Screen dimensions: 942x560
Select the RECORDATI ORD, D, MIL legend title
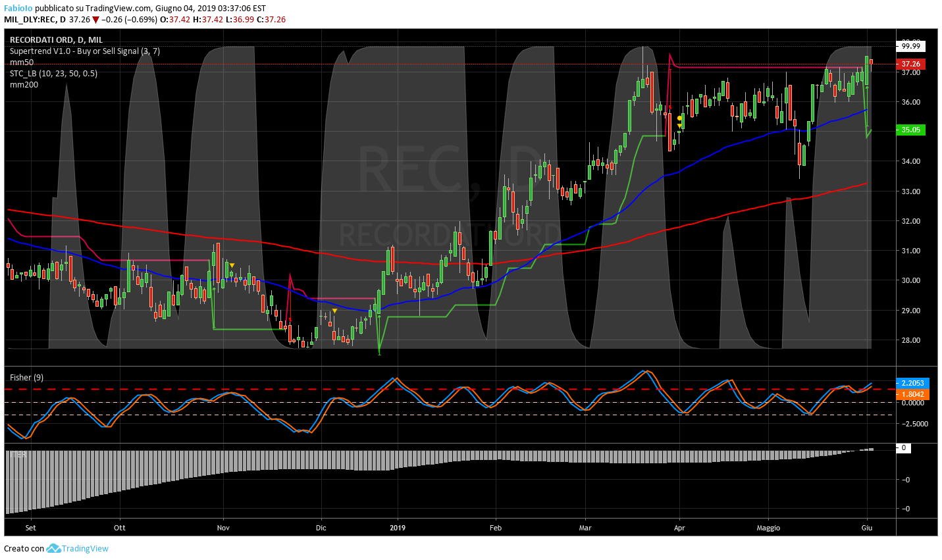pyautogui.click(x=56, y=40)
